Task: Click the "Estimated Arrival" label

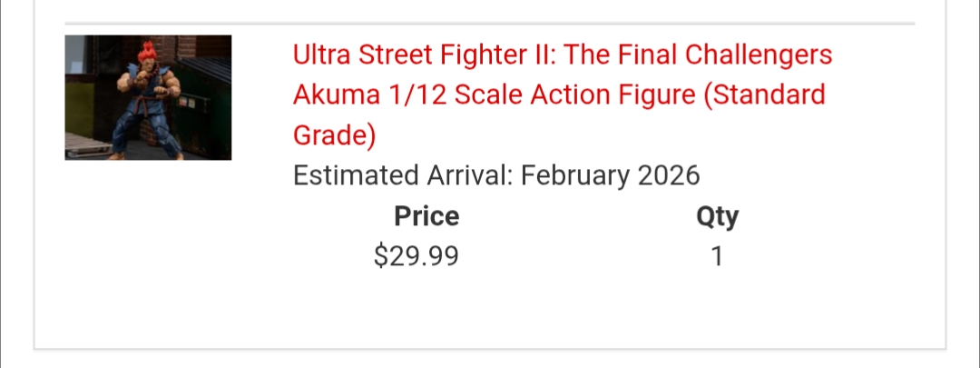Action: coord(401,175)
